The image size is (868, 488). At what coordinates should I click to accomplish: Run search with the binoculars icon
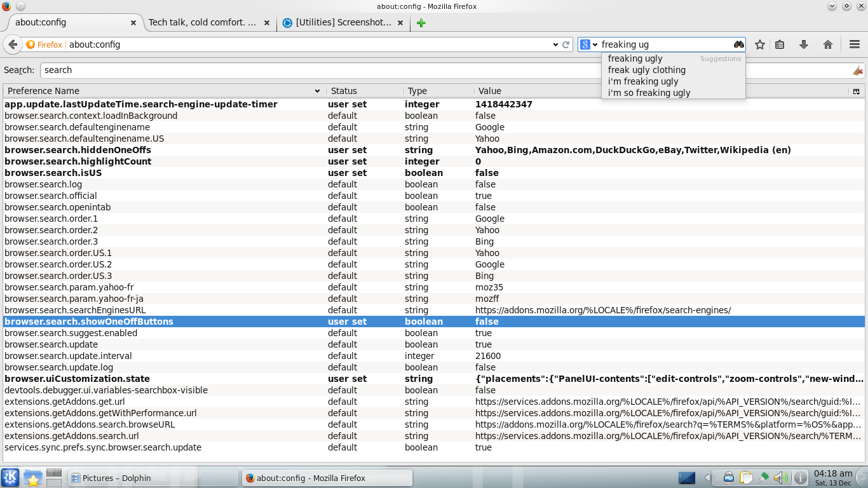[x=738, y=44]
